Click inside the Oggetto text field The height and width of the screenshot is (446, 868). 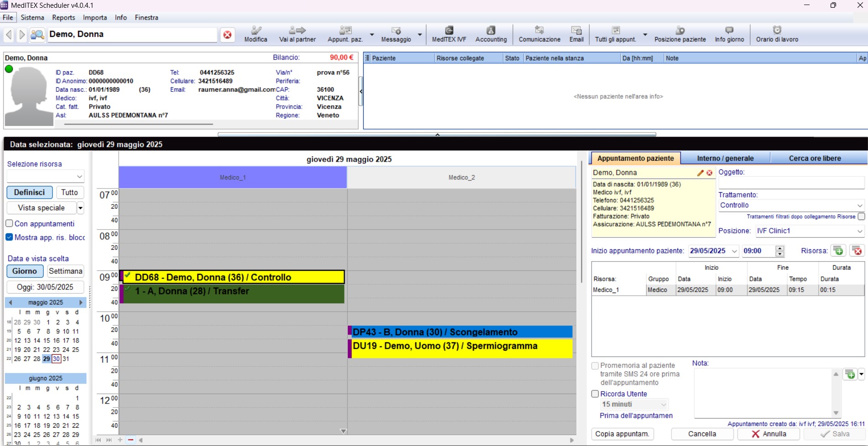791,183
